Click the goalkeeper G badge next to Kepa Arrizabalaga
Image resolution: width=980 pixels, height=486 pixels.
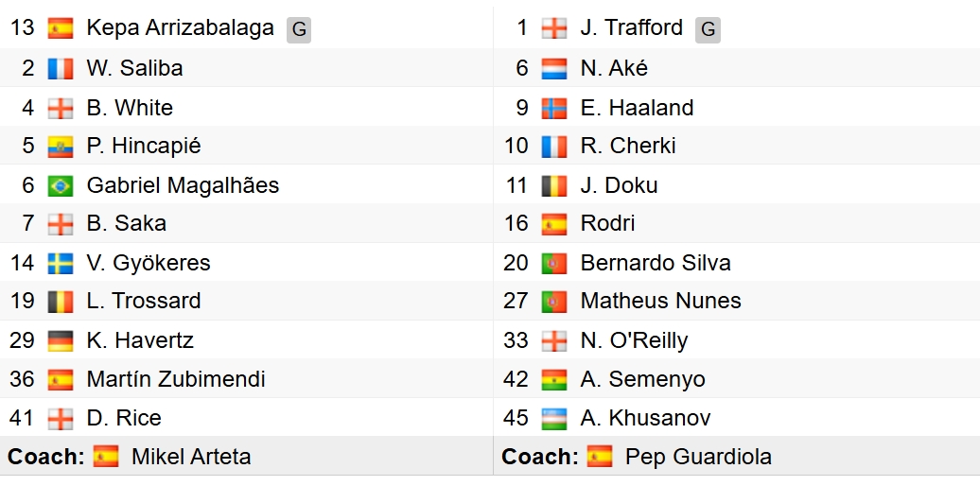[299, 29]
